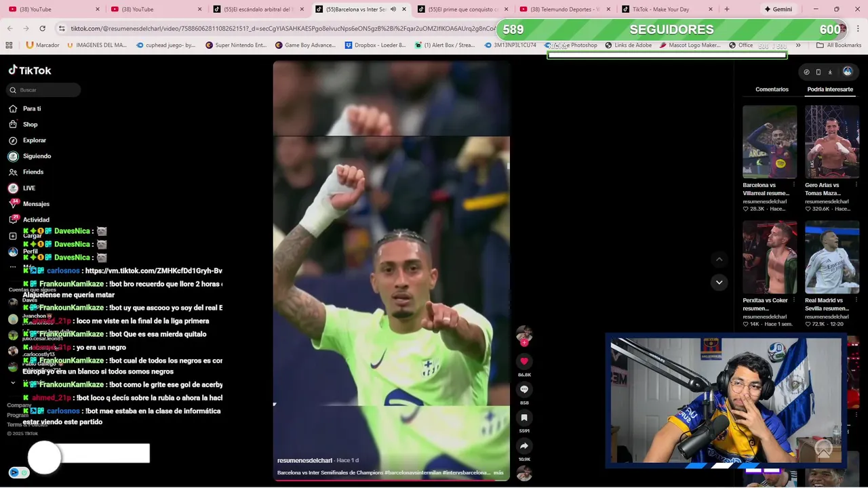Open the Barcelona vs Villarreal thumbnail
The width and height of the screenshot is (868, 488).
point(770,142)
